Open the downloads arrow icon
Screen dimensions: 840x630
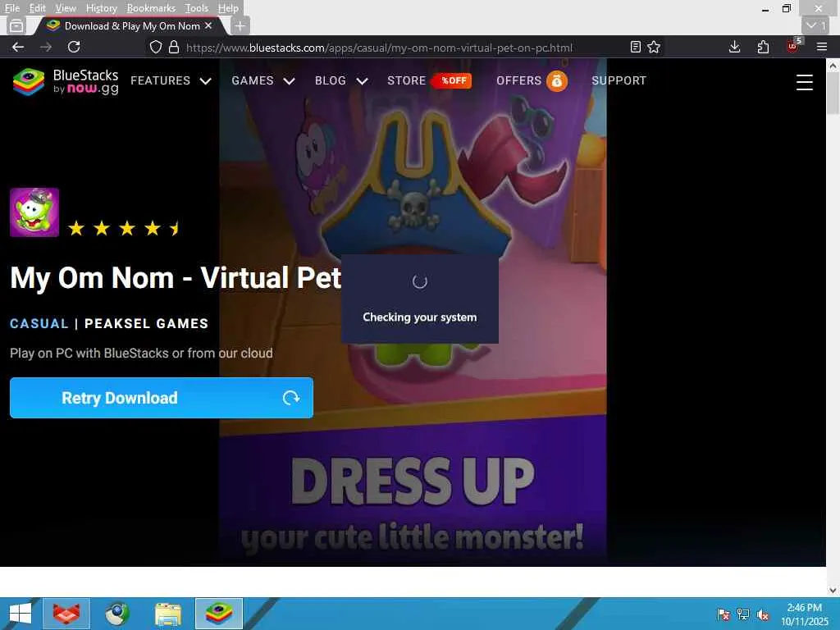click(734, 47)
